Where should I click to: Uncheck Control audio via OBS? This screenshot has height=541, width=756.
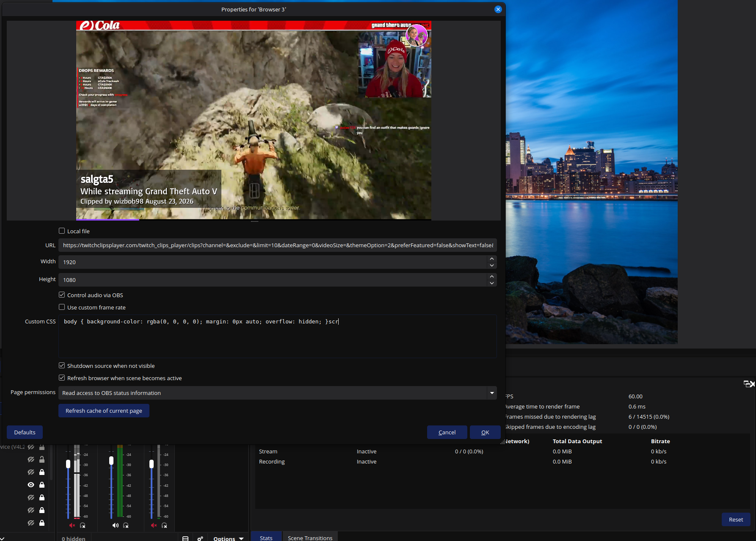62,295
